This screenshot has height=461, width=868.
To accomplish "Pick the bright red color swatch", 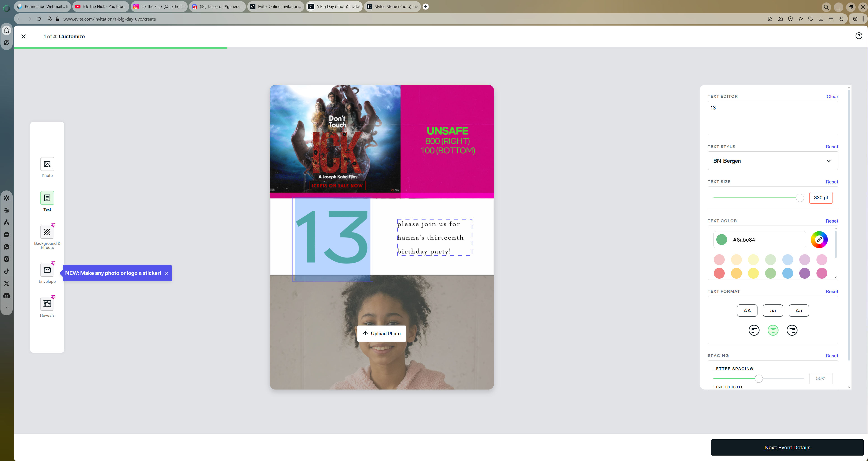I will pyautogui.click(x=719, y=273).
